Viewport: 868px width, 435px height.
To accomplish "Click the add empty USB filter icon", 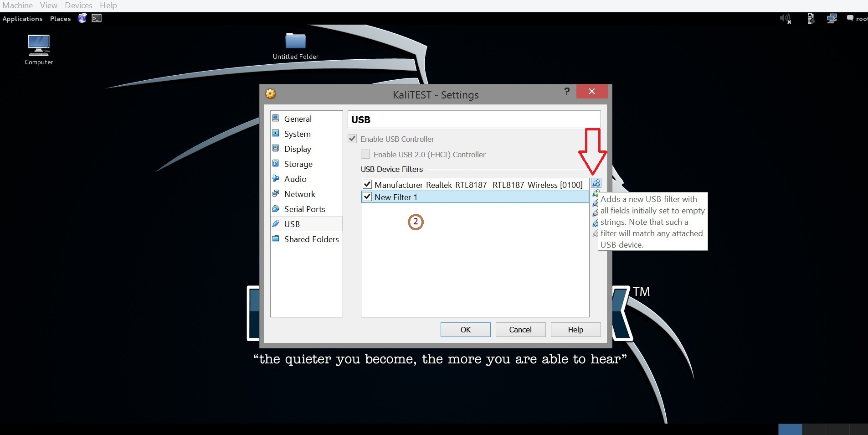I will 596,183.
